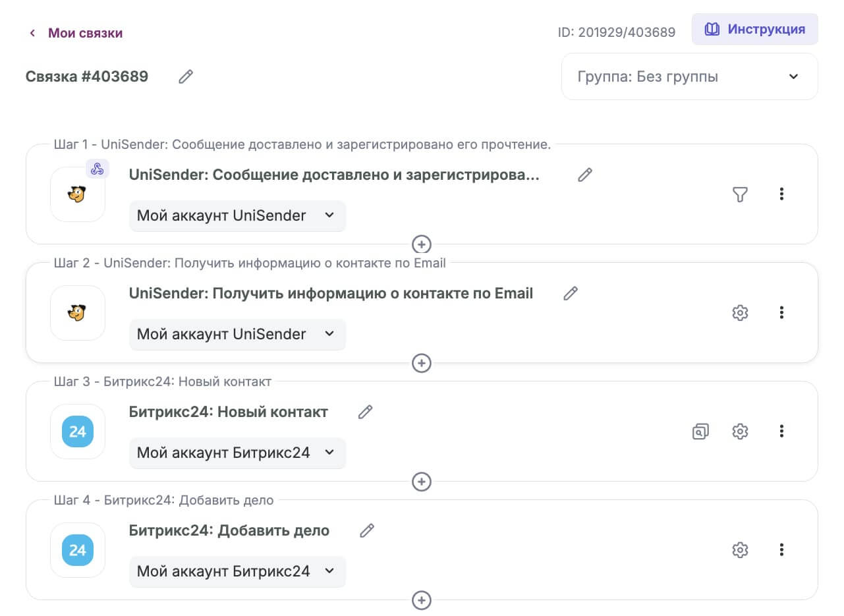
Task: Click the Шаг 4 - Битрикс24: Добавить дело caption
Action: 163,500
